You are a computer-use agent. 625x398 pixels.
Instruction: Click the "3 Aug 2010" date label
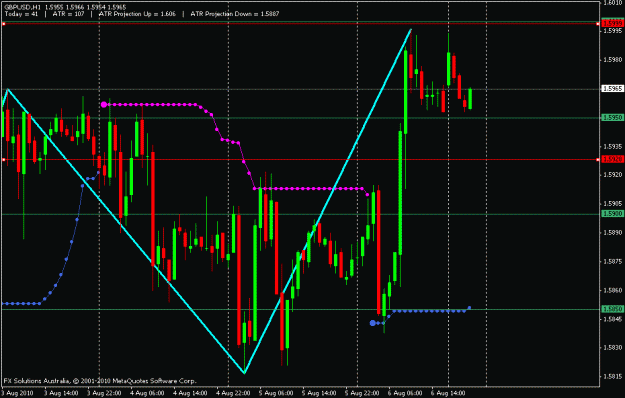[x=17, y=393]
